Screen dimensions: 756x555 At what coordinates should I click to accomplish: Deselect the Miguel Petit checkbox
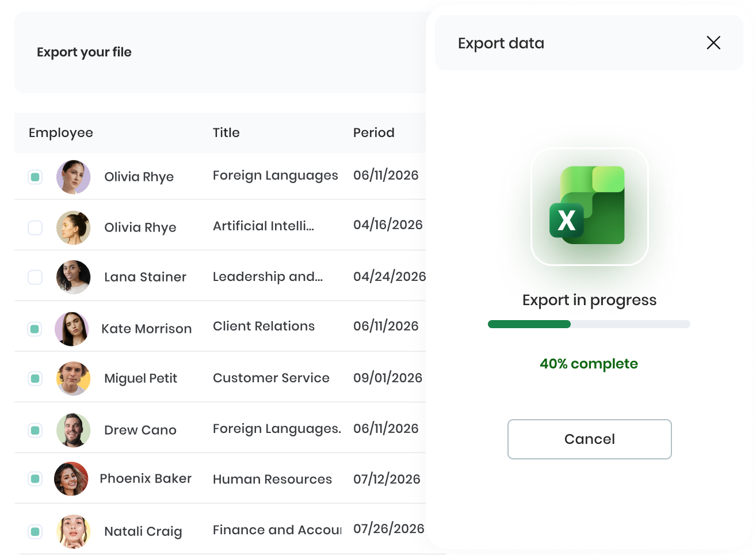[x=35, y=378]
